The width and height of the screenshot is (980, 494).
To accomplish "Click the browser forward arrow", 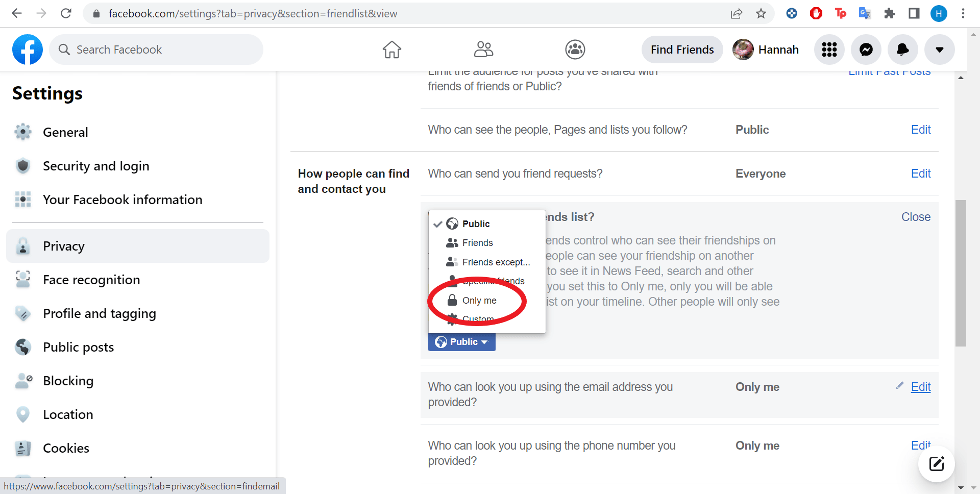I will tap(41, 13).
